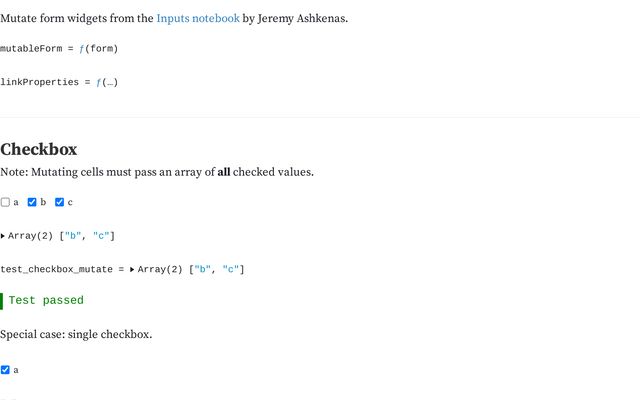The width and height of the screenshot is (640, 400).
Task: Click the "c" label beside its checkbox
Action: [70, 202]
